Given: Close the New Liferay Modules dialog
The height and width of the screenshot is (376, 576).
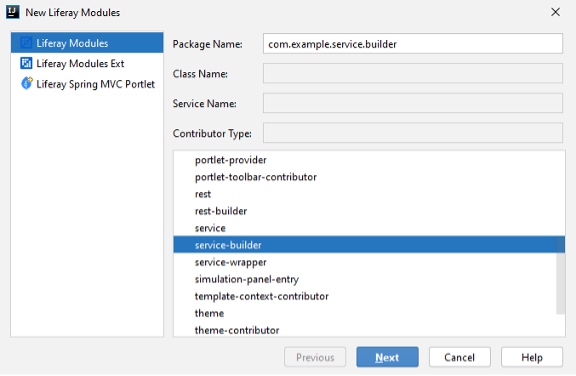Looking at the screenshot, I should [x=555, y=12].
